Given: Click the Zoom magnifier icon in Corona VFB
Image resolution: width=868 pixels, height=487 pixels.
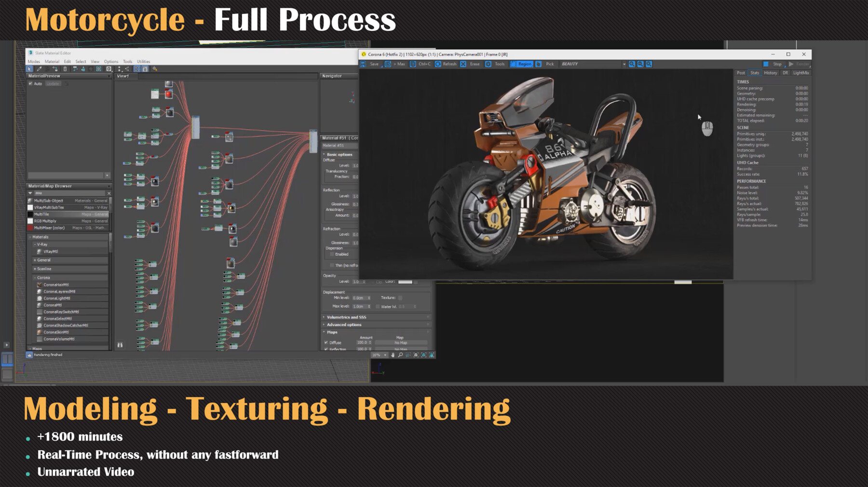Looking at the screenshot, I should tap(632, 64).
